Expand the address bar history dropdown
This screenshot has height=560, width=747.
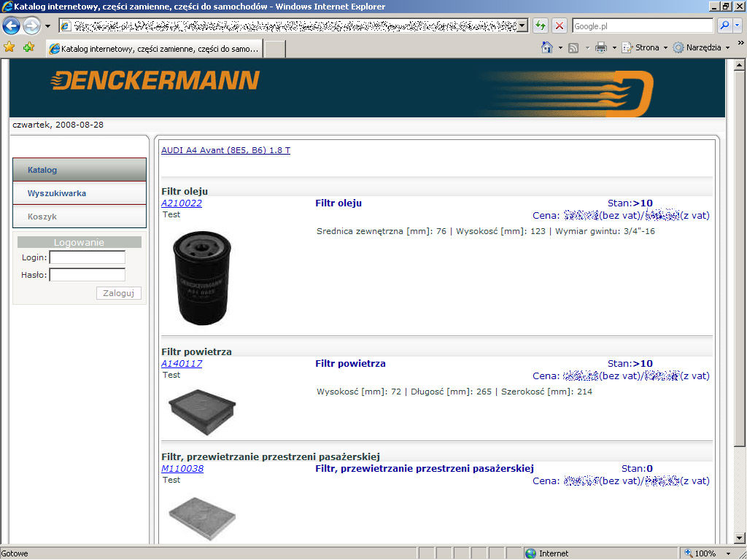[522, 26]
